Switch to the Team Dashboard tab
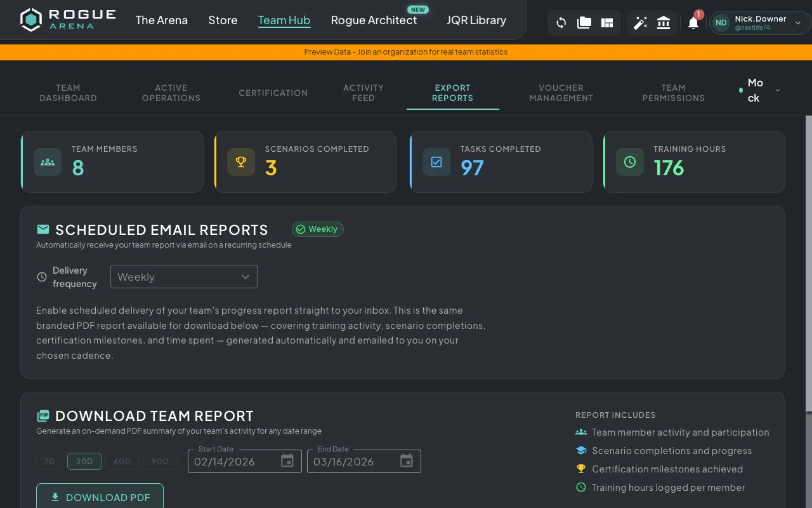This screenshot has width=812, height=508. 68,93
